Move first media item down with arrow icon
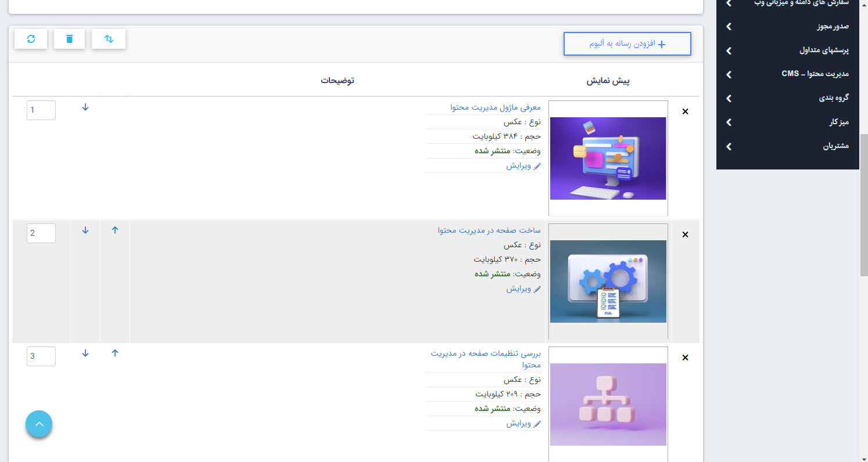Image resolution: width=868 pixels, height=462 pixels. click(85, 108)
